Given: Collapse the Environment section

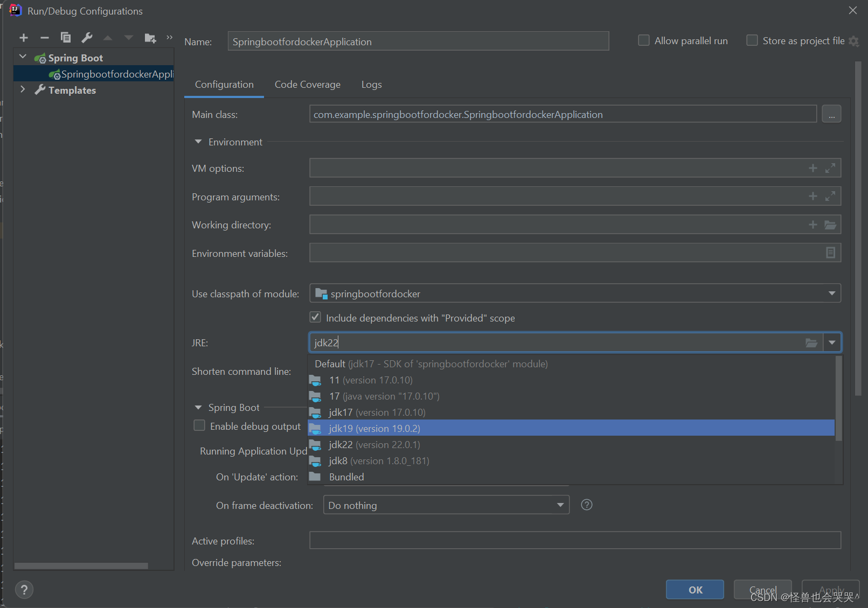Looking at the screenshot, I should [x=198, y=142].
